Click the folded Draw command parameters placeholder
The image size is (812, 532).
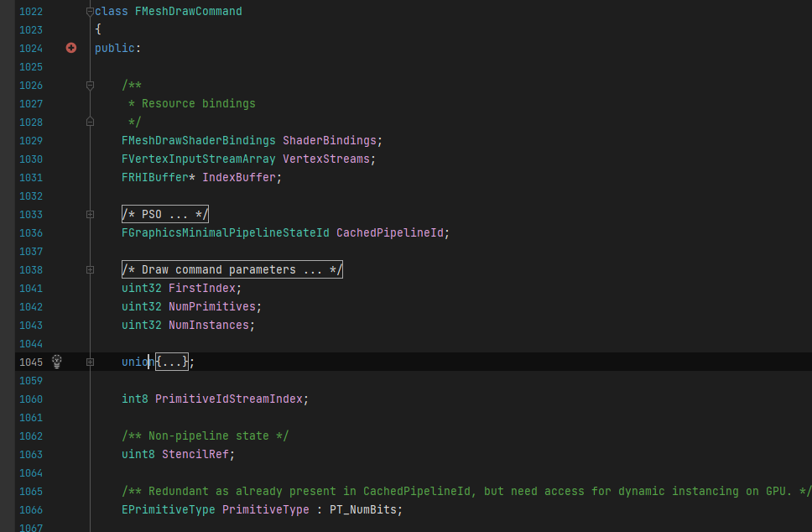[x=232, y=270]
